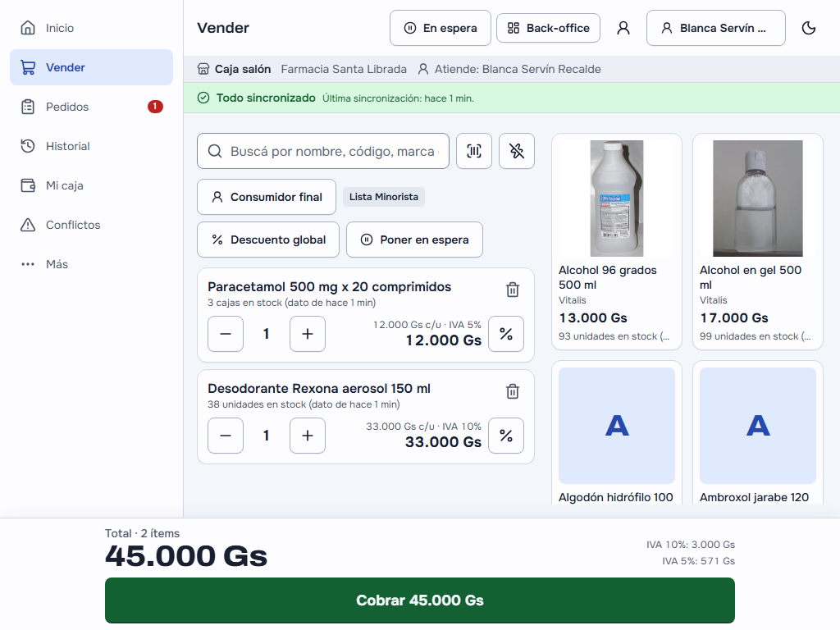Screen dimensions: 840x630
Task: Open Pedidos in the sidebar
Action: click(x=91, y=107)
